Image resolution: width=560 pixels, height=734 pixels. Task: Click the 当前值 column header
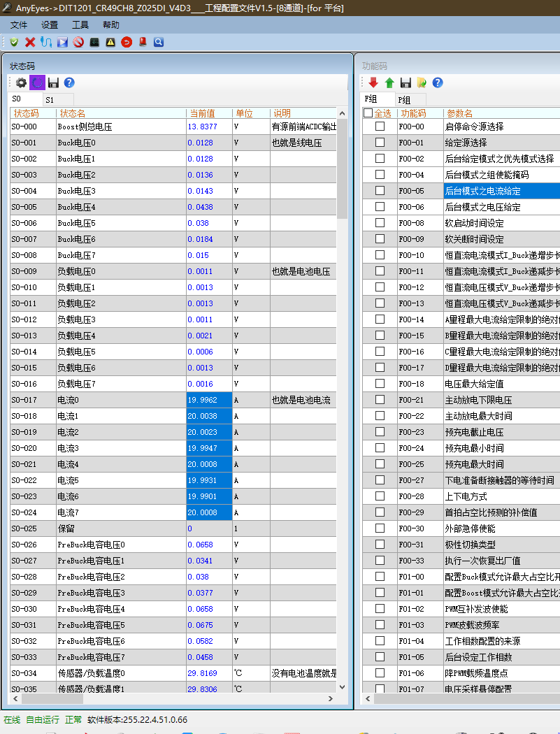click(209, 113)
